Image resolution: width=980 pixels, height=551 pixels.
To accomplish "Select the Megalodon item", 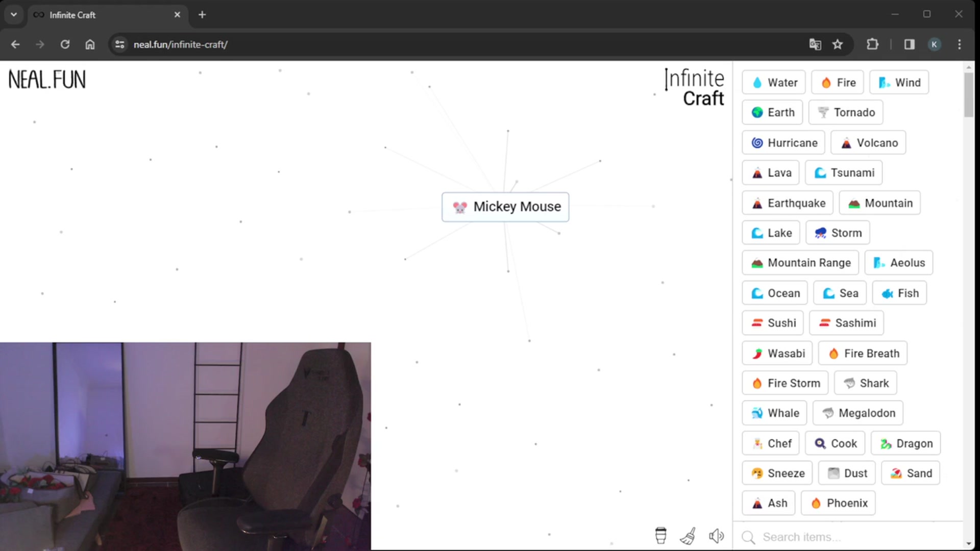I will (858, 413).
